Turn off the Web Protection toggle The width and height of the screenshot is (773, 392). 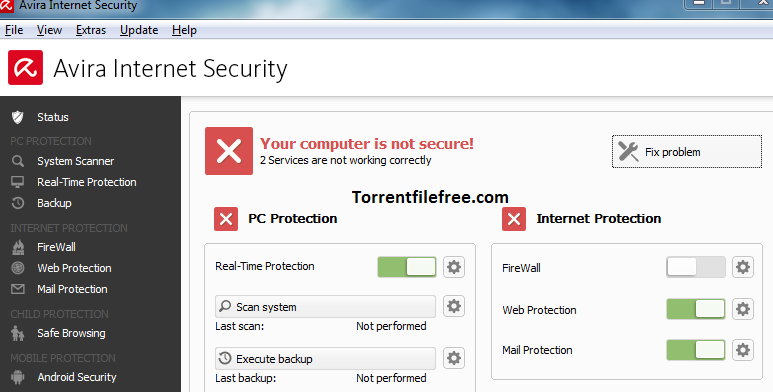click(696, 309)
